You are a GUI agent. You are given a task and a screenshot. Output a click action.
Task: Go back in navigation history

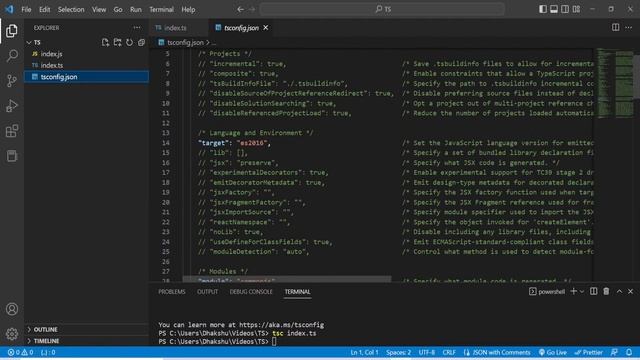coord(240,9)
